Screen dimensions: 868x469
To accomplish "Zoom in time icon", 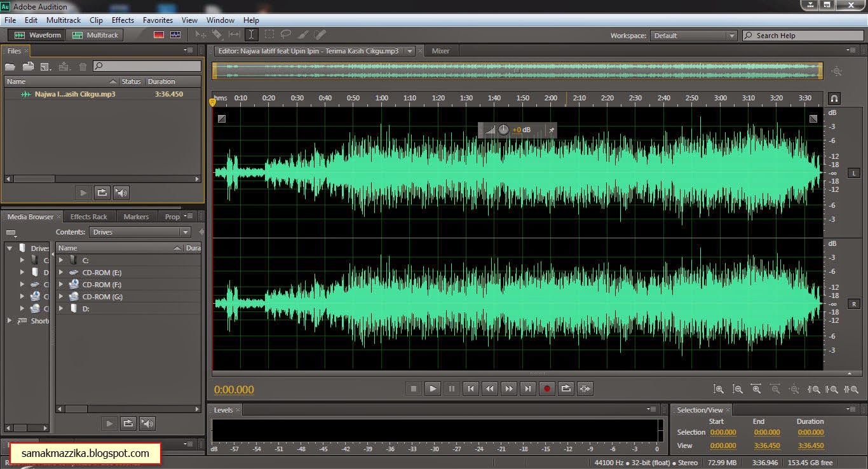I will pos(756,389).
